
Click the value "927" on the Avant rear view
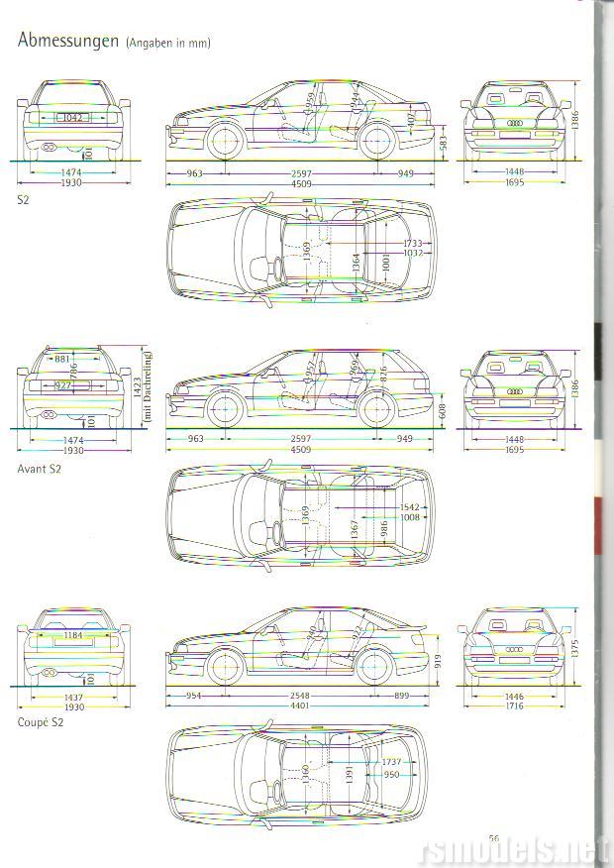tap(63, 385)
